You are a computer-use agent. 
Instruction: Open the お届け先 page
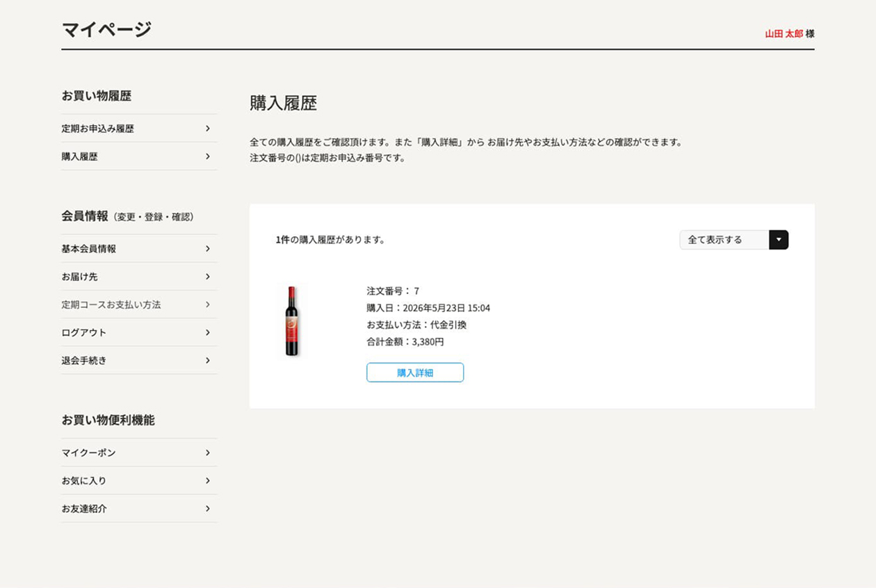[139, 277]
